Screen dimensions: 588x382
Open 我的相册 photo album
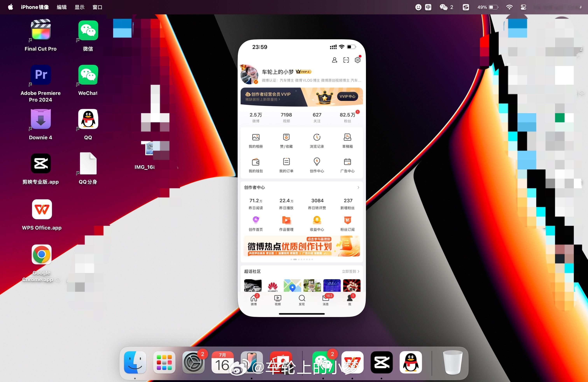[256, 141]
